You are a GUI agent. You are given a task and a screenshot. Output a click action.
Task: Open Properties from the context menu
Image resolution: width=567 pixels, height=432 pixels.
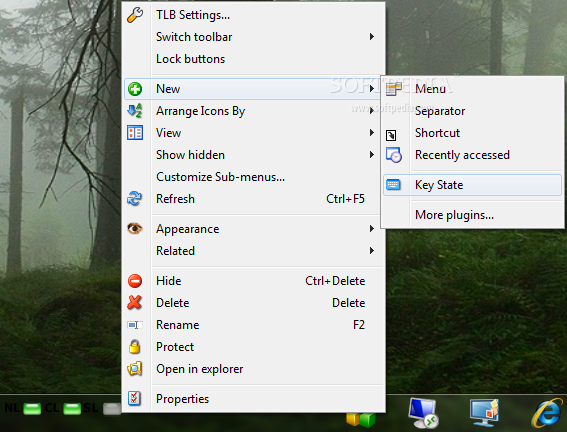253,398
